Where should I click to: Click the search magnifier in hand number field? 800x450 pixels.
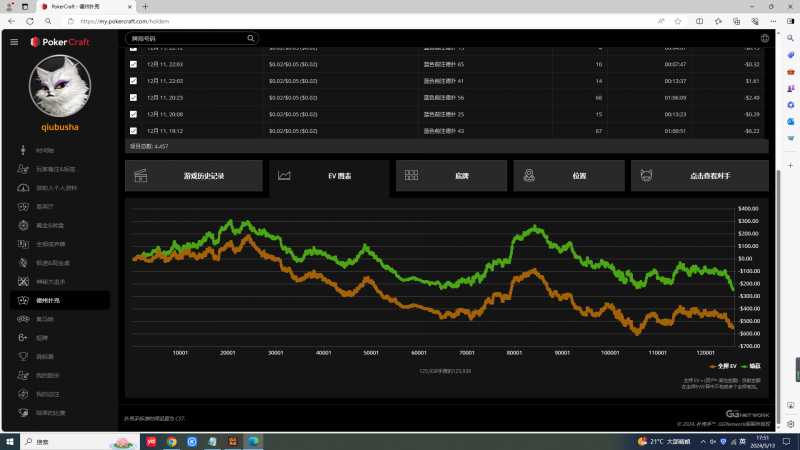click(251, 39)
